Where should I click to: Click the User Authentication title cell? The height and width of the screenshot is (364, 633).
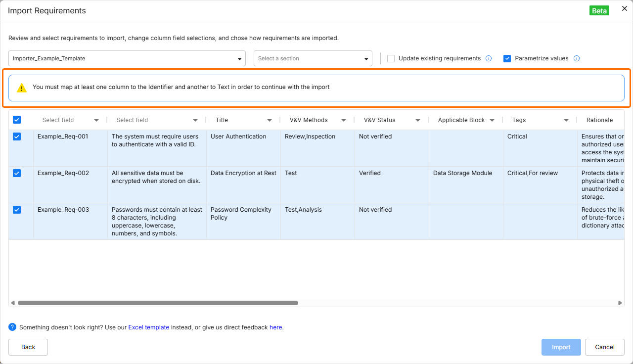click(x=243, y=148)
